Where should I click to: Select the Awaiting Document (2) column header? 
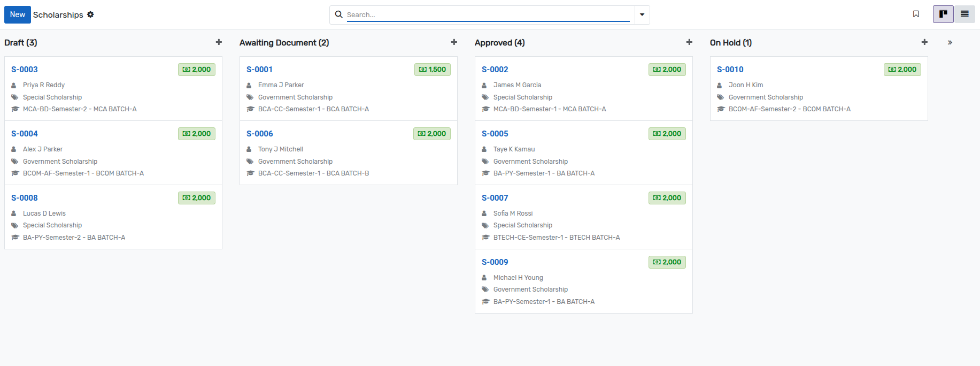284,43
